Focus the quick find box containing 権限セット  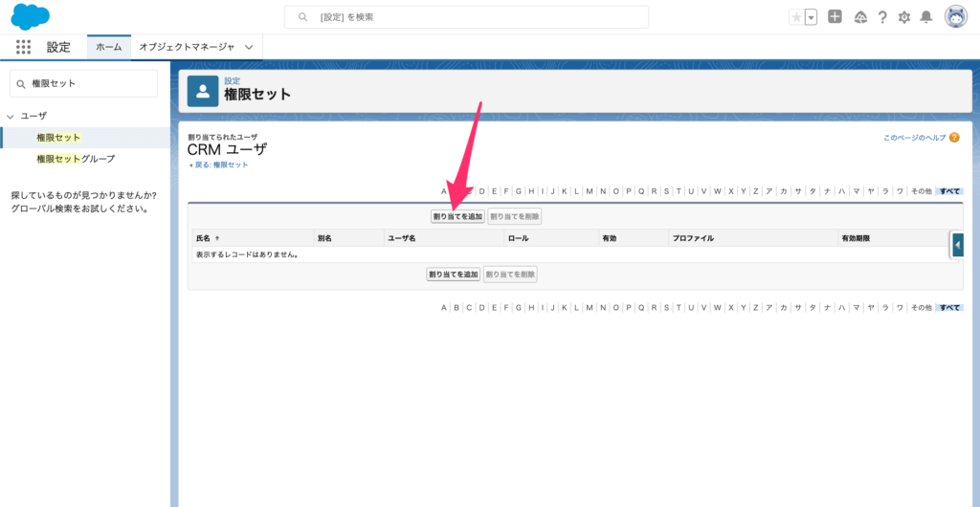click(x=84, y=83)
